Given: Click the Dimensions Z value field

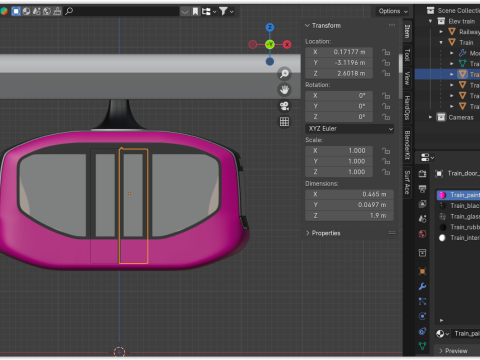Looking at the screenshot, I should point(349,216).
